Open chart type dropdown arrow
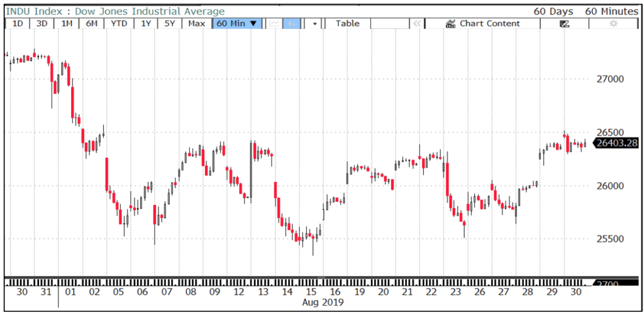This screenshot has height=315, width=644. tap(314, 23)
